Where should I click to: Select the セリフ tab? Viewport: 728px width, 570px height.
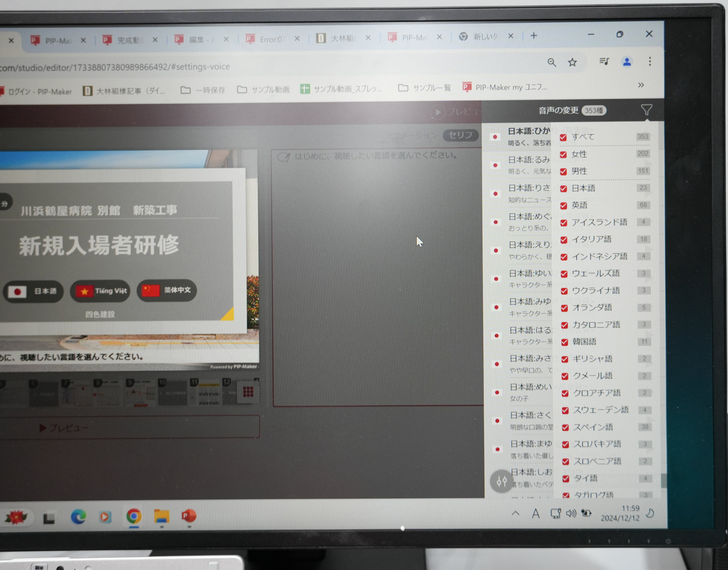click(460, 135)
